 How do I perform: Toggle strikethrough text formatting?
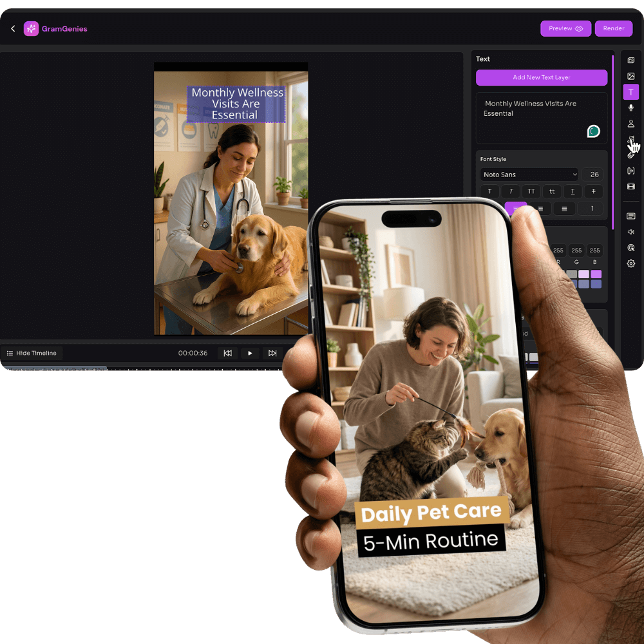point(593,191)
